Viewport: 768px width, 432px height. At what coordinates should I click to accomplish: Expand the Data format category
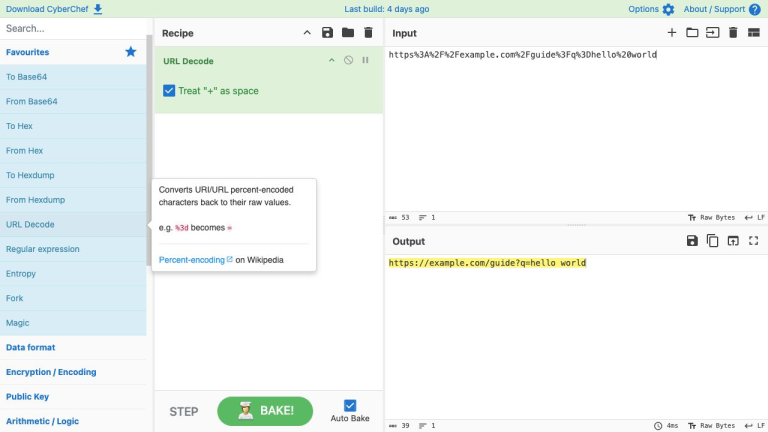click(x=73, y=347)
